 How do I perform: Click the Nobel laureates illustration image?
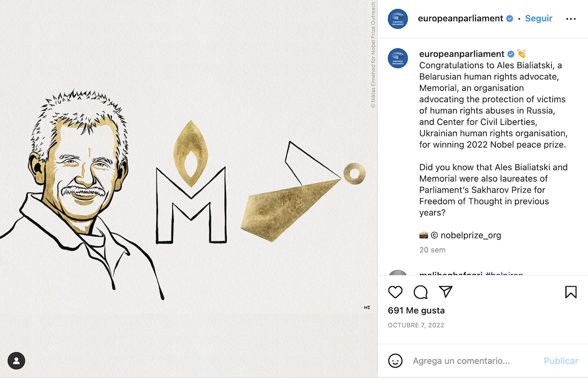[x=188, y=188]
